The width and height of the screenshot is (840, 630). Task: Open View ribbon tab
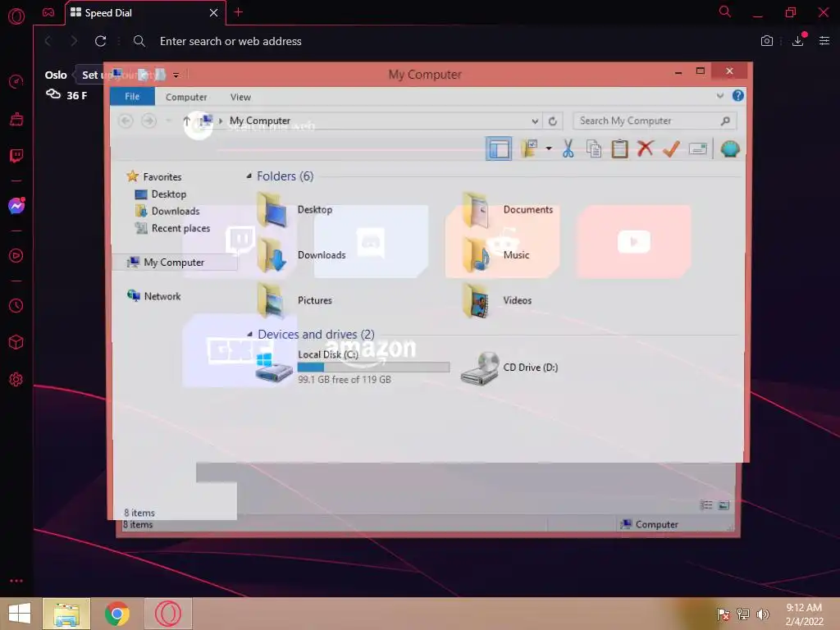(240, 97)
